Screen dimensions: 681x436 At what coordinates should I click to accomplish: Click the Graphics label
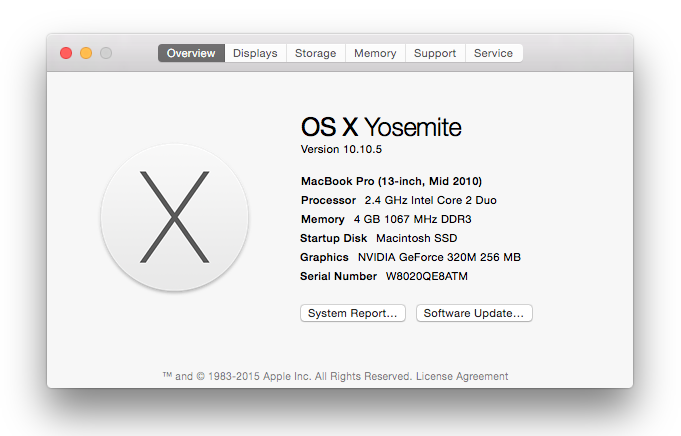pyautogui.click(x=324, y=258)
